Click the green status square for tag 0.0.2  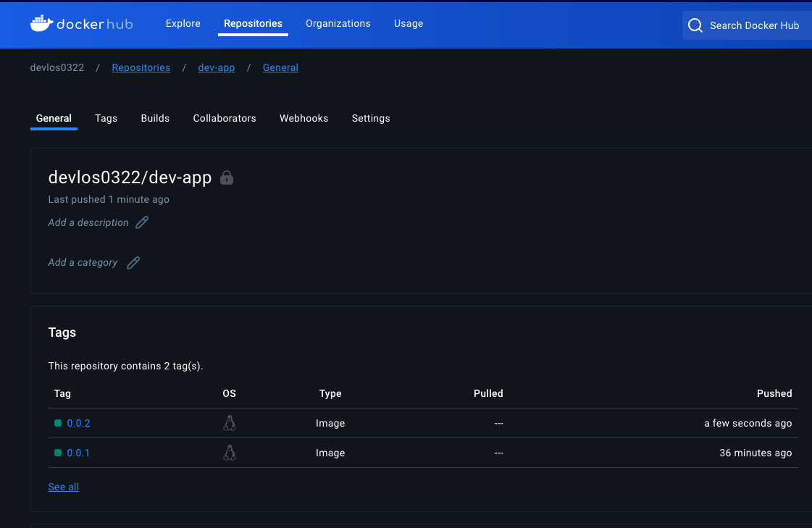[x=58, y=423]
